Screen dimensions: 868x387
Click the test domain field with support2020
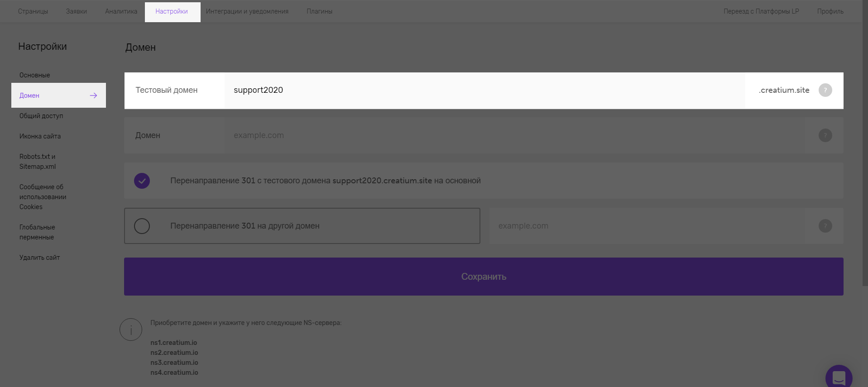(484, 90)
